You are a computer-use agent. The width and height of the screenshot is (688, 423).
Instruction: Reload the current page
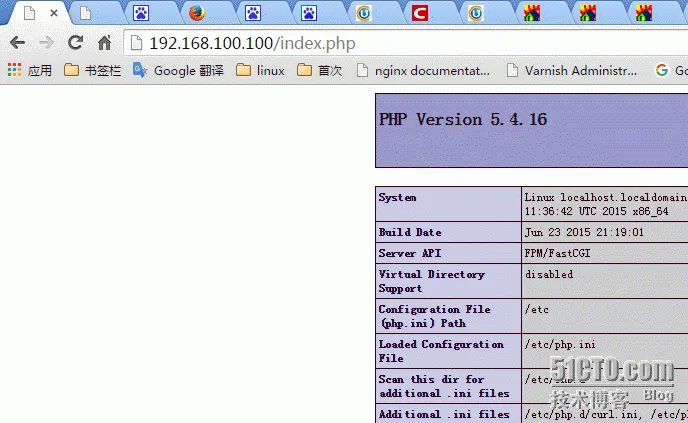75,43
